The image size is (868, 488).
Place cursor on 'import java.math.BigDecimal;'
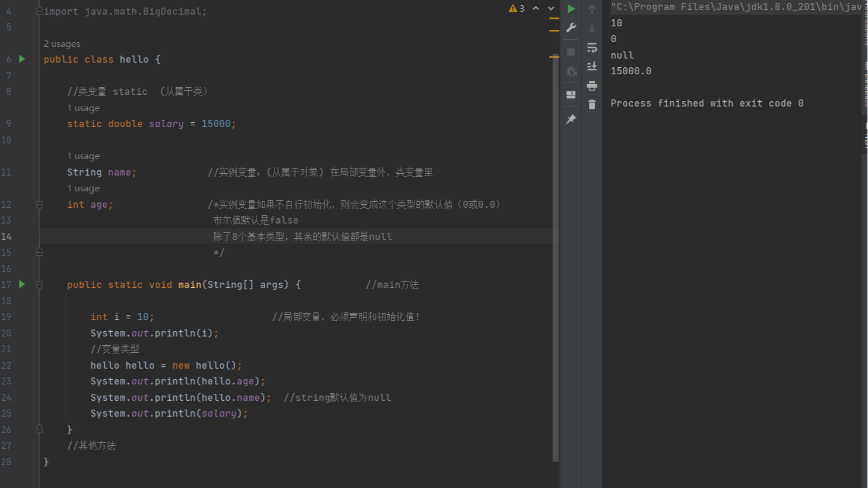125,11
